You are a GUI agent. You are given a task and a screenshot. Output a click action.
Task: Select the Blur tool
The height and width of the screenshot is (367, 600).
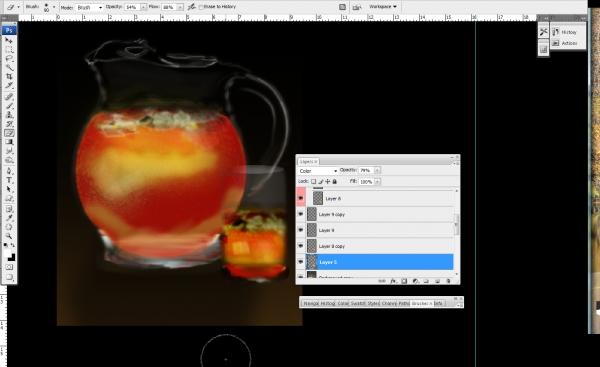(x=9, y=151)
